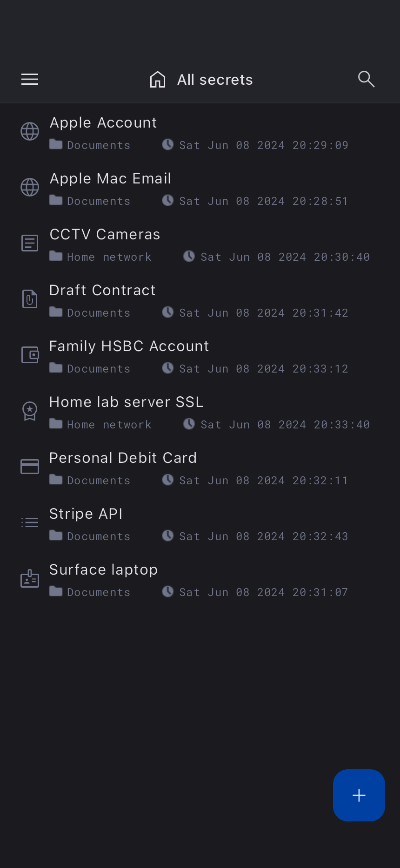Click the globe icon for Apple Account
400x868 pixels.
click(30, 131)
